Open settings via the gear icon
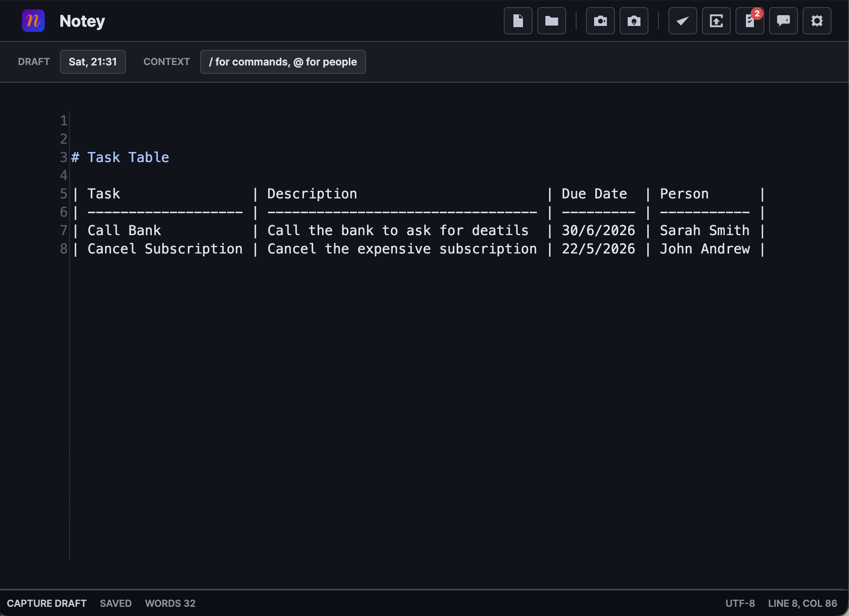This screenshot has height=616, width=849. pyautogui.click(x=817, y=21)
